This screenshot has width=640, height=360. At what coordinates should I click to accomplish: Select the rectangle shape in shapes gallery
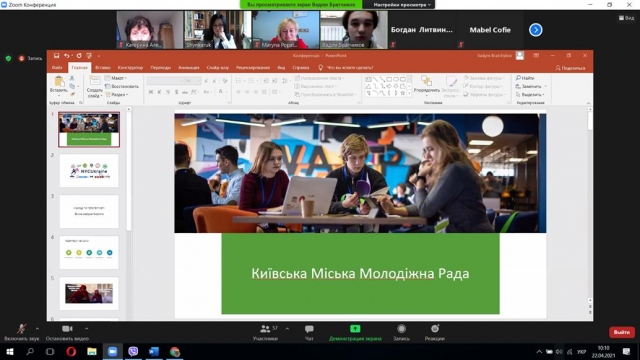(389, 79)
